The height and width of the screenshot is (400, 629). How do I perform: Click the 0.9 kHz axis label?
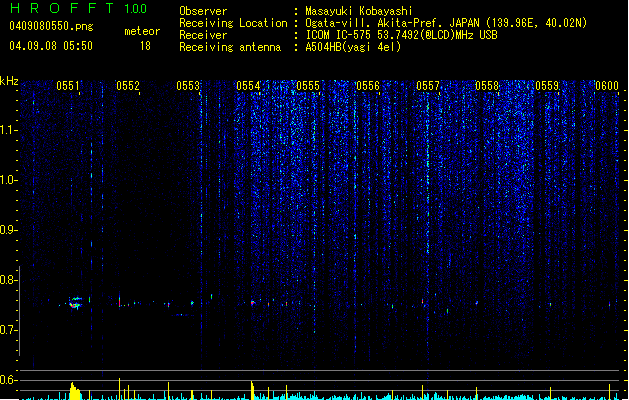pyautogui.click(x=9, y=230)
